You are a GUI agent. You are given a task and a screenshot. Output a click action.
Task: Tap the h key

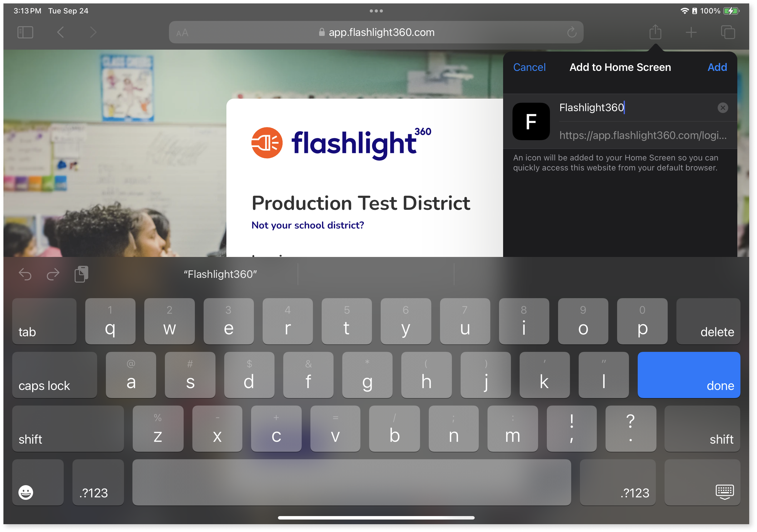point(427,375)
